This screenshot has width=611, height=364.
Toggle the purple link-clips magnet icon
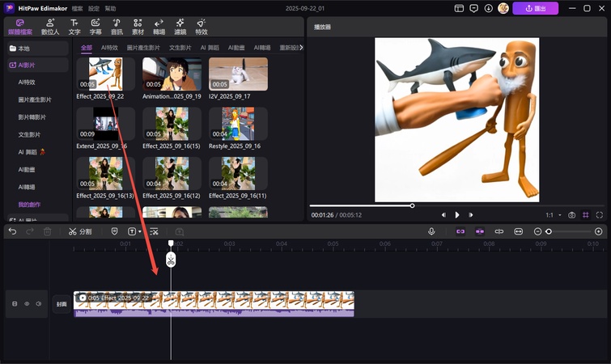click(x=460, y=231)
